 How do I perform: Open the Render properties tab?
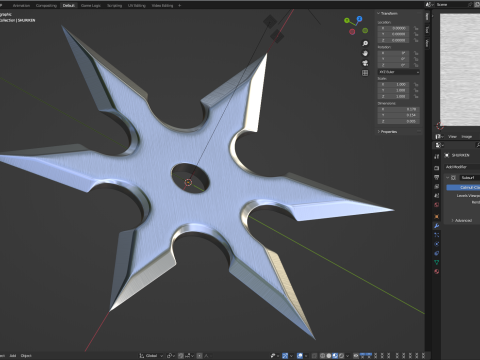coord(437,168)
